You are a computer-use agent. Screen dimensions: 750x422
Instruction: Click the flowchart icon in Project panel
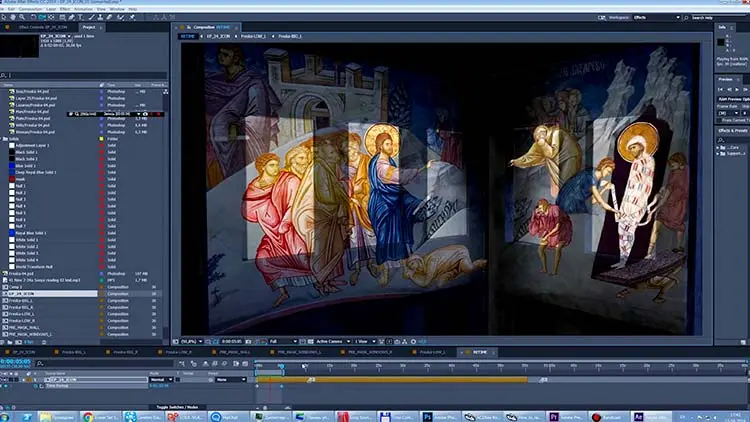(x=165, y=91)
